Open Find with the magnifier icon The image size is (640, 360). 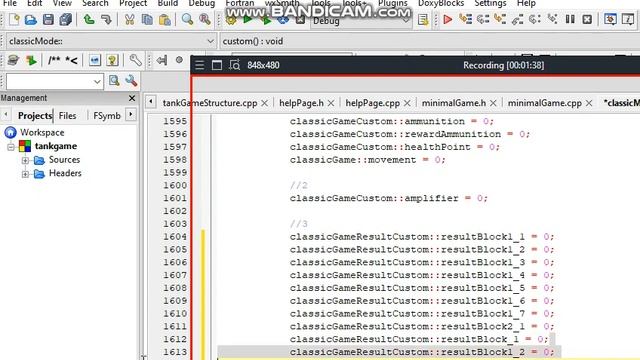tap(187, 19)
